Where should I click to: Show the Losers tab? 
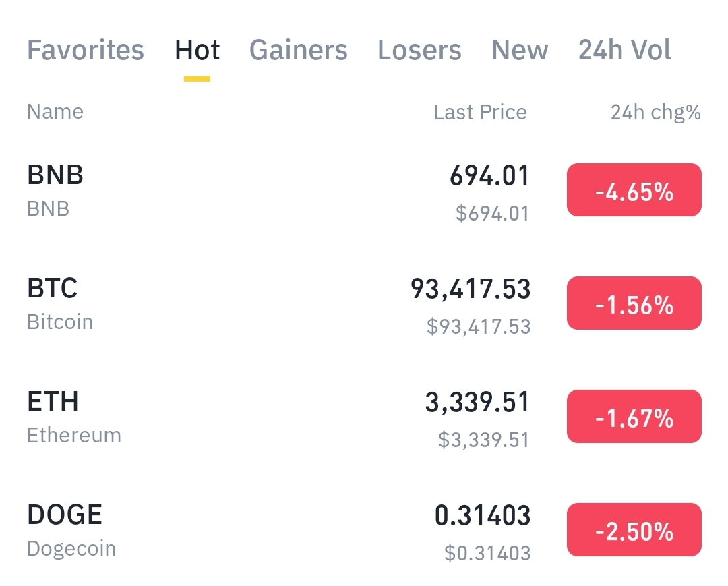pos(419,51)
